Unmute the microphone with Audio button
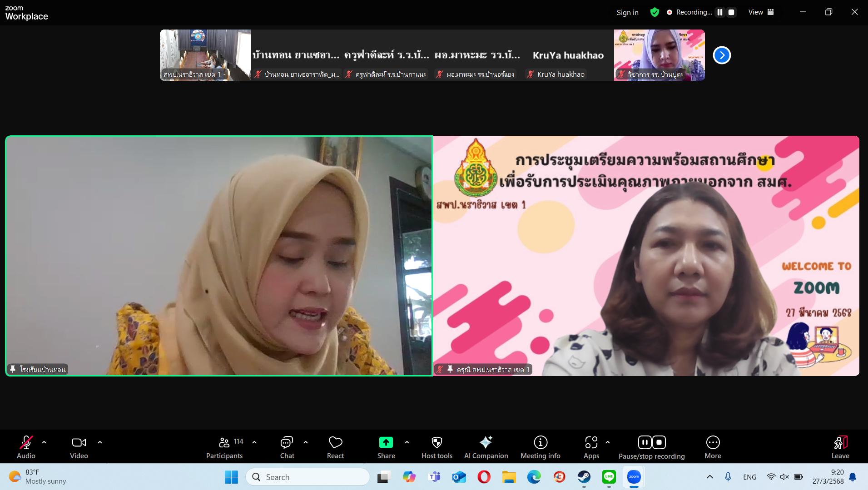The height and width of the screenshot is (490, 868). [x=26, y=447]
